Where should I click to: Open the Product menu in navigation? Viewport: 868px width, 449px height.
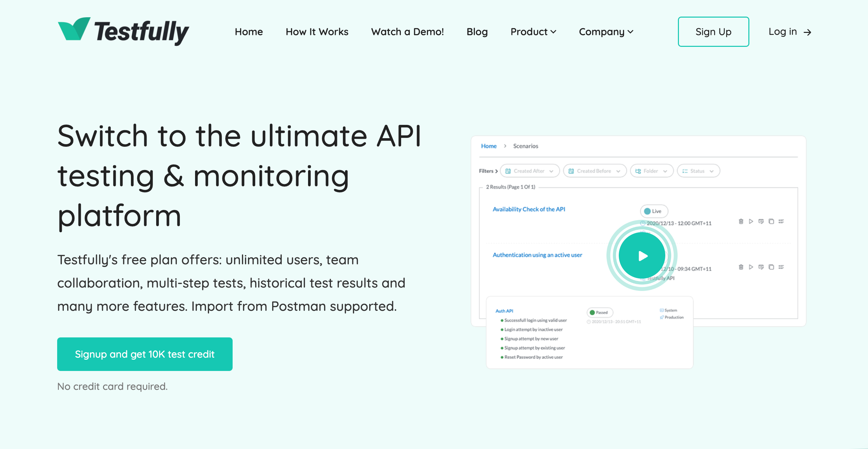[x=533, y=32]
